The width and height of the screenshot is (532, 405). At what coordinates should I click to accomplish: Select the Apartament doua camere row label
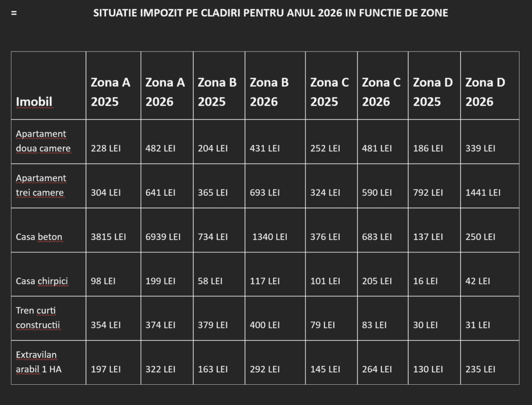tap(43, 141)
